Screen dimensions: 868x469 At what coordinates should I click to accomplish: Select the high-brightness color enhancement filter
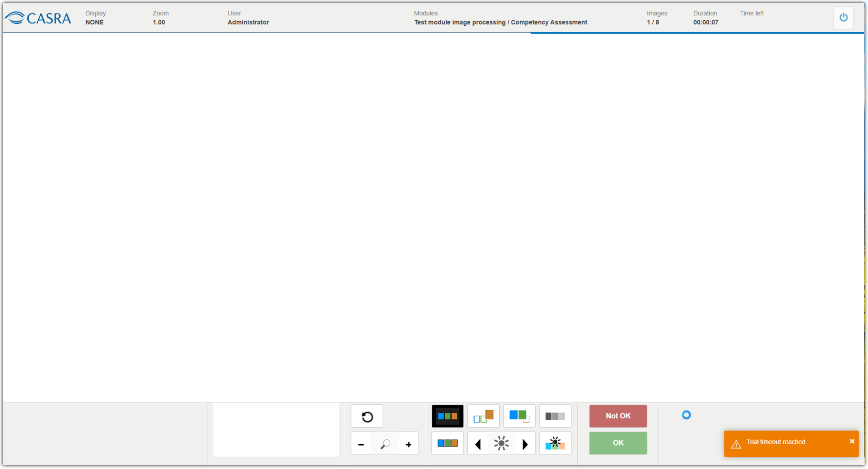555,444
